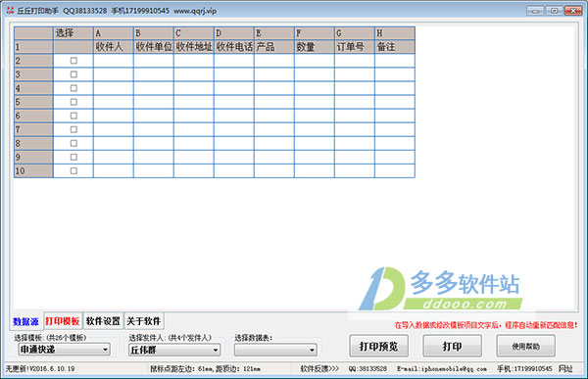Select the 产品 header cell
Image resolution: width=588 pixels, height=379 pixels.
[x=274, y=47]
